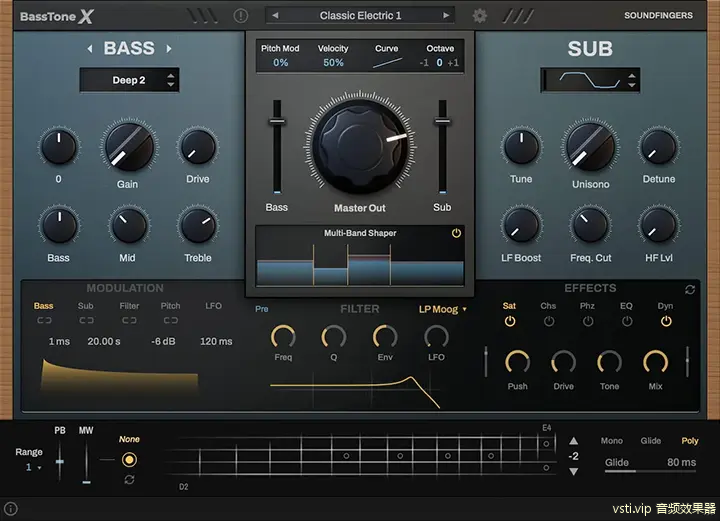Image resolution: width=720 pixels, height=521 pixels.
Task: Shift fretboard octave up arrow
Action: click(574, 441)
